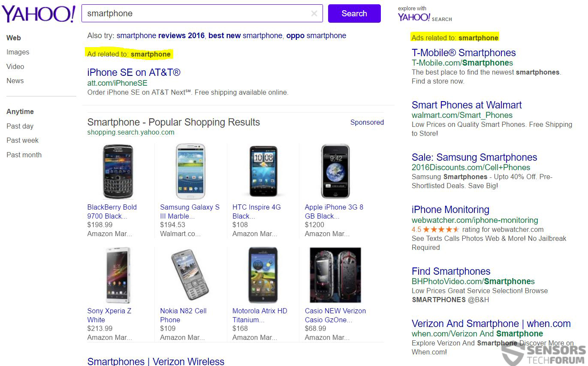Screen dimensions: 588x366
Task: Open the Samsung Galaxy S III product image
Action: click(190, 171)
